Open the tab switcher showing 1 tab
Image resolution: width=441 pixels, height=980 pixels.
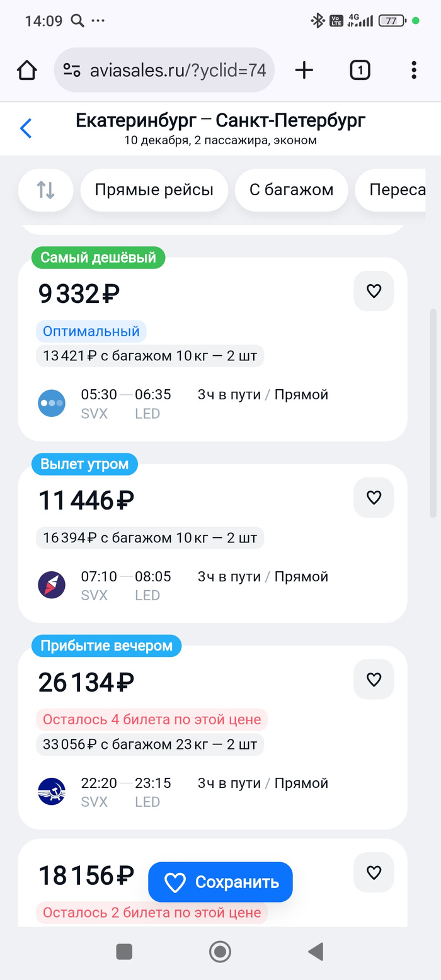(359, 70)
